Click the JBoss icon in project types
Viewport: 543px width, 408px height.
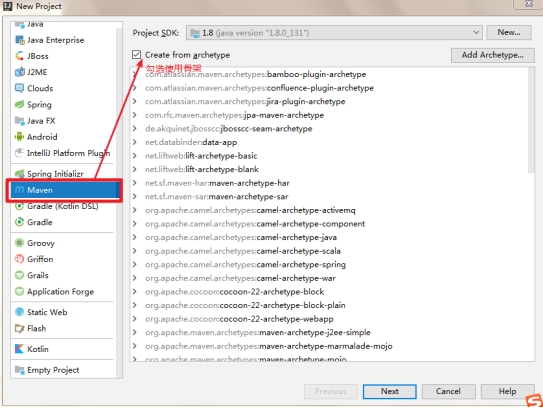click(x=19, y=56)
